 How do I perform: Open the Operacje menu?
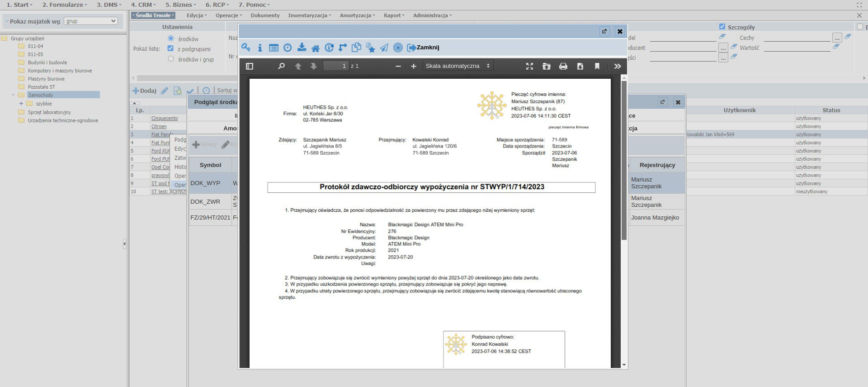click(229, 15)
